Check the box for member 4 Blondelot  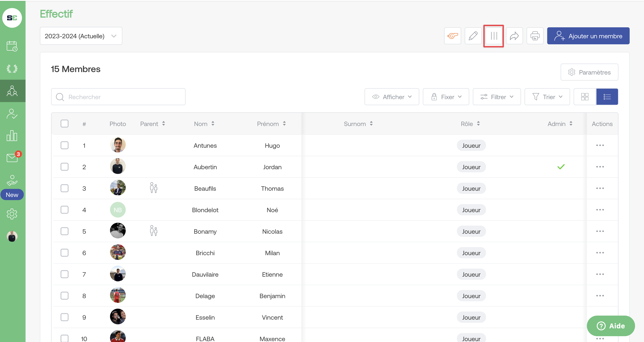pos(65,210)
